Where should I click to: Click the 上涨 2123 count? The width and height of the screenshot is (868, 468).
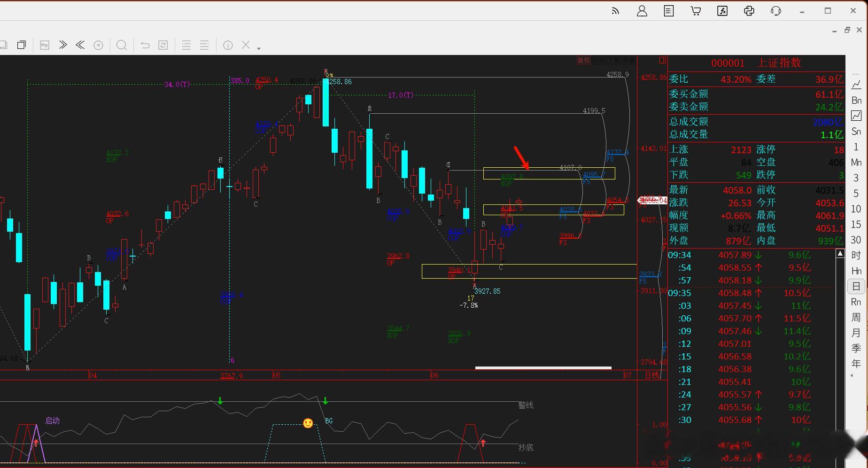[x=741, y=149]
